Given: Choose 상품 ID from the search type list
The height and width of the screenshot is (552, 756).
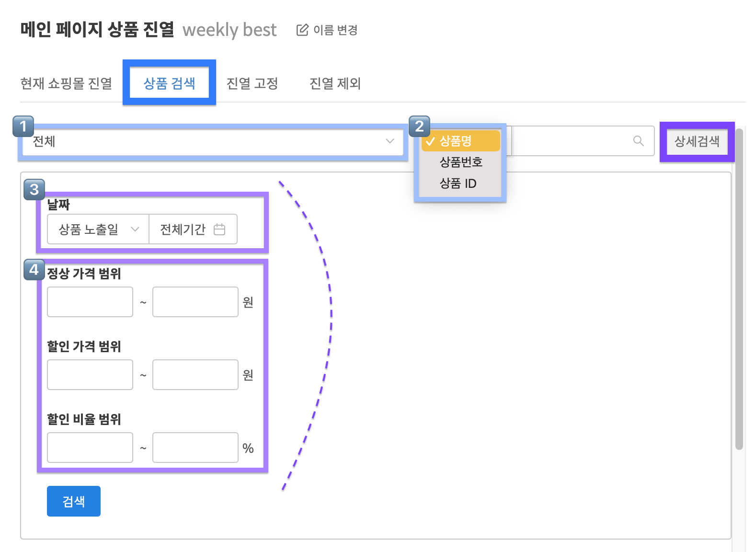Looking at the screenshot, I should pos(458,184).
